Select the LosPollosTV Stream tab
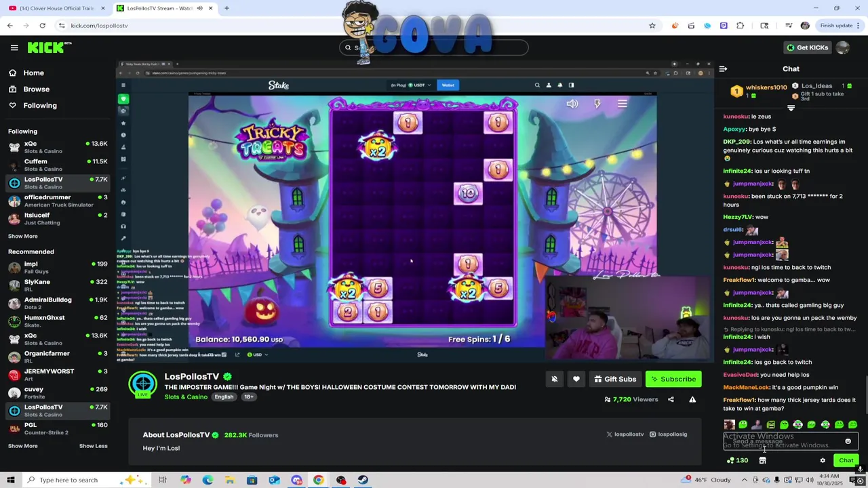This screenshot has width=868, height=488. [159, 8]
